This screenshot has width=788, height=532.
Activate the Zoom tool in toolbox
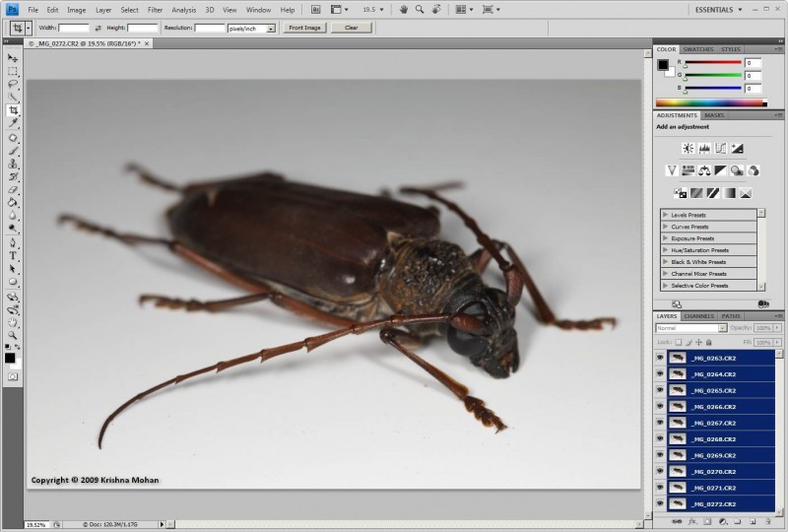click(x=13, y=335)
